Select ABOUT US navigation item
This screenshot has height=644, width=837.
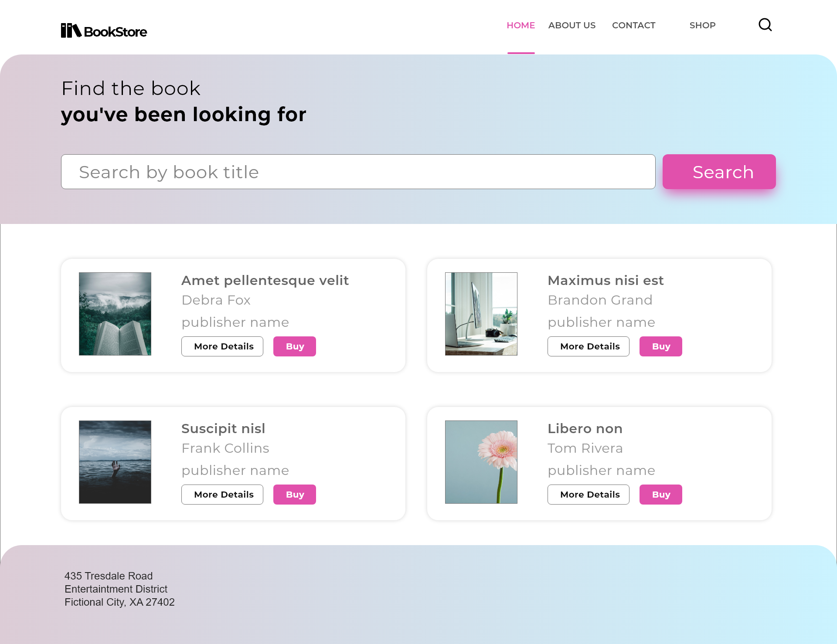click(572, 25)
